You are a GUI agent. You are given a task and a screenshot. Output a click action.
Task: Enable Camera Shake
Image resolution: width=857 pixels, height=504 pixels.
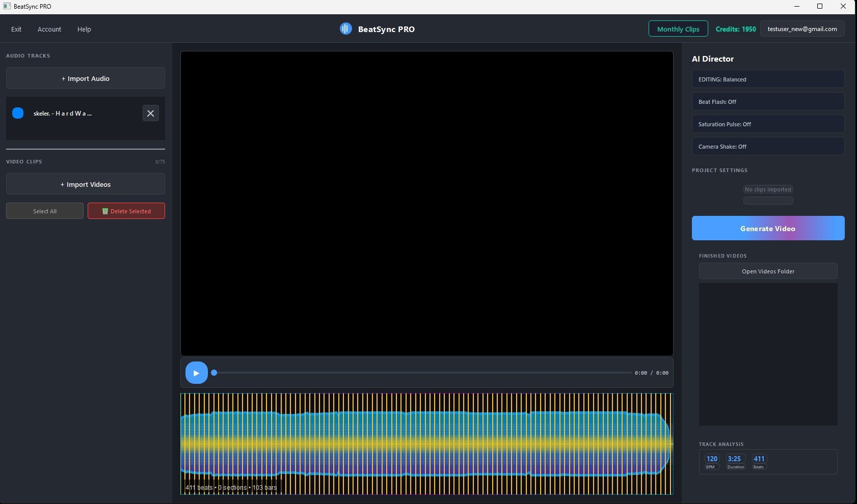point(768,146)
